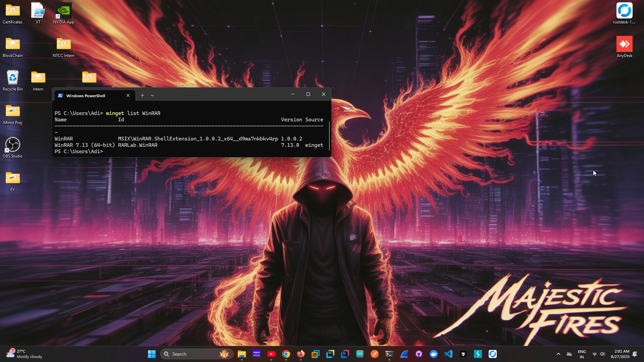This screenshot has width=644, height=362.
Task: Launch OBS Studio shortcut
Action: click(x=13, y=148)
